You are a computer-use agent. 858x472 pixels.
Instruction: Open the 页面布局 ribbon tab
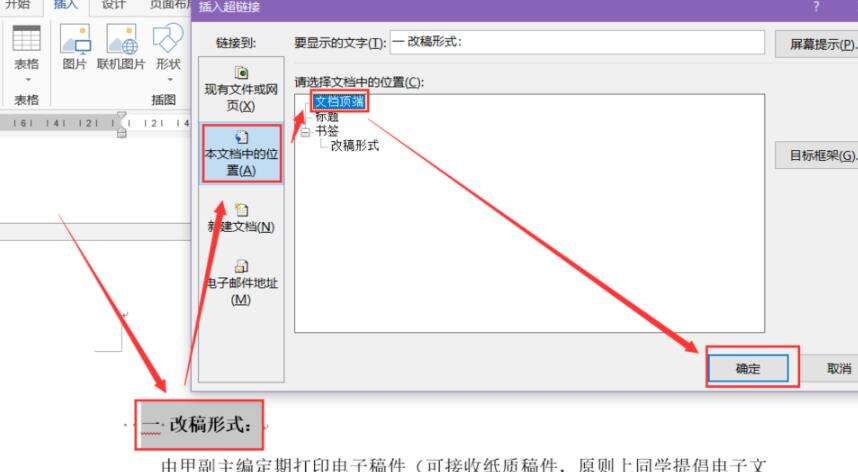[171, 5]
